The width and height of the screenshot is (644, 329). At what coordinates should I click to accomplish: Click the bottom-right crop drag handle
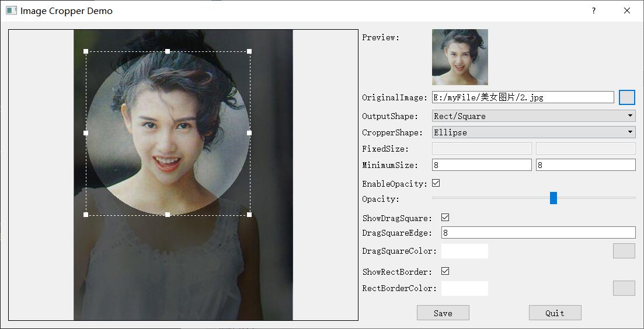[249, 215]
